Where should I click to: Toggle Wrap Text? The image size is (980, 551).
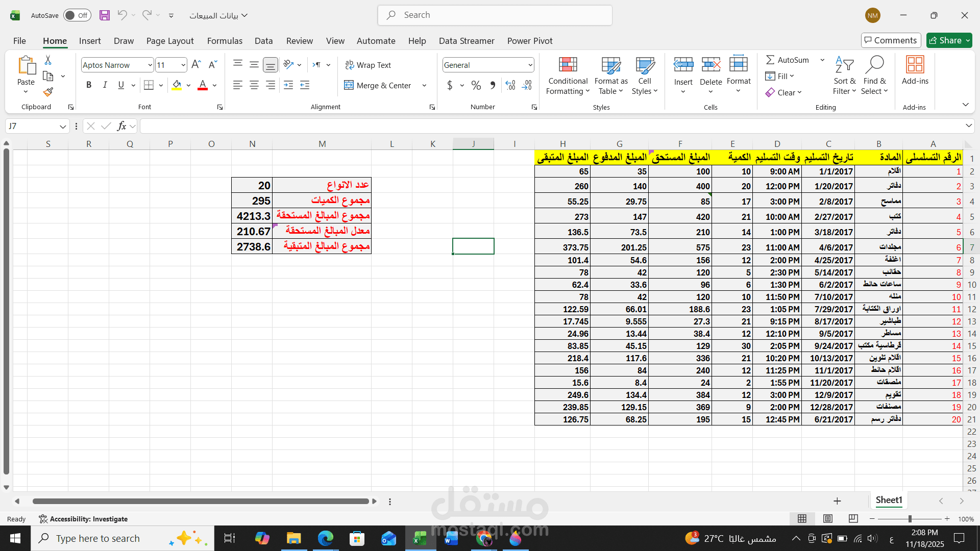[x=368, y=65]
